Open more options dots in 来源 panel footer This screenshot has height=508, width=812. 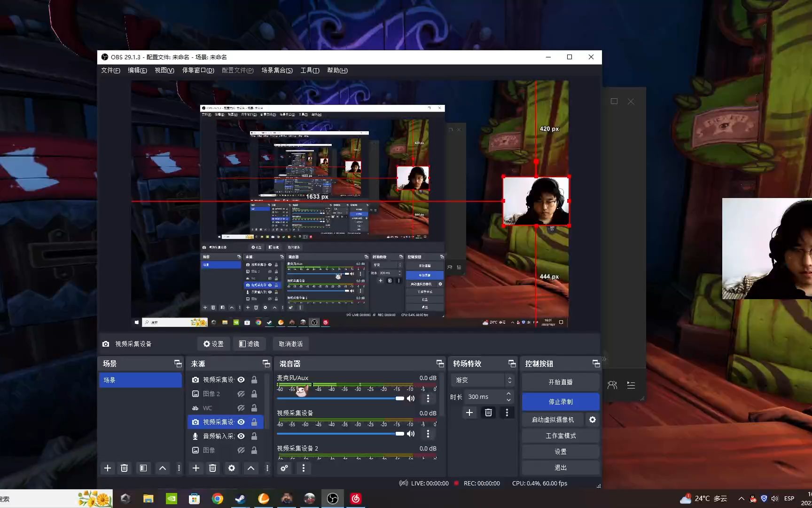267,468
